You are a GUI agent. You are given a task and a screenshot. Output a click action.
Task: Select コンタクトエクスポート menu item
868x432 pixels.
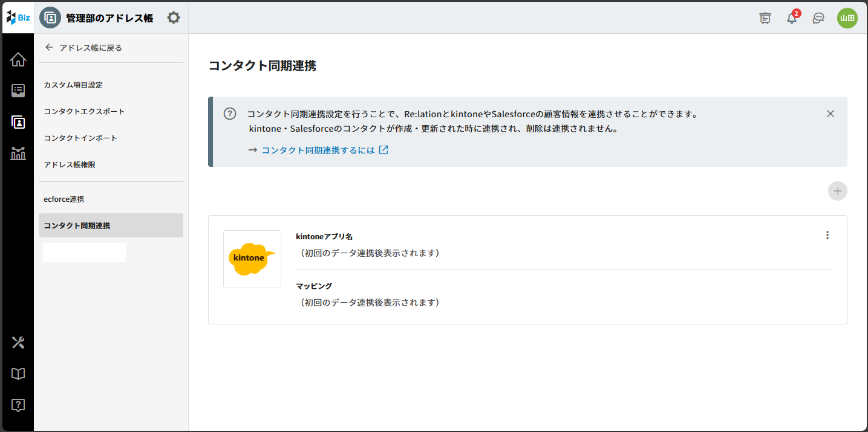pos(84,112)
